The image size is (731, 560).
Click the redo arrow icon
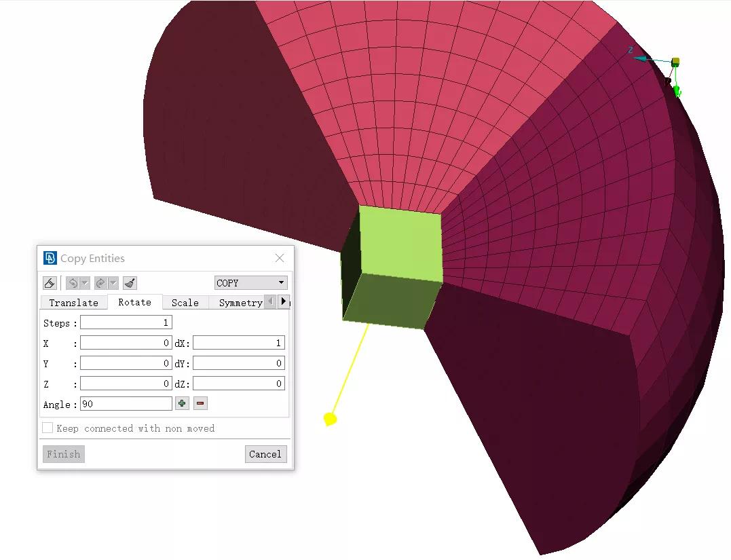(x=100, y=283)
